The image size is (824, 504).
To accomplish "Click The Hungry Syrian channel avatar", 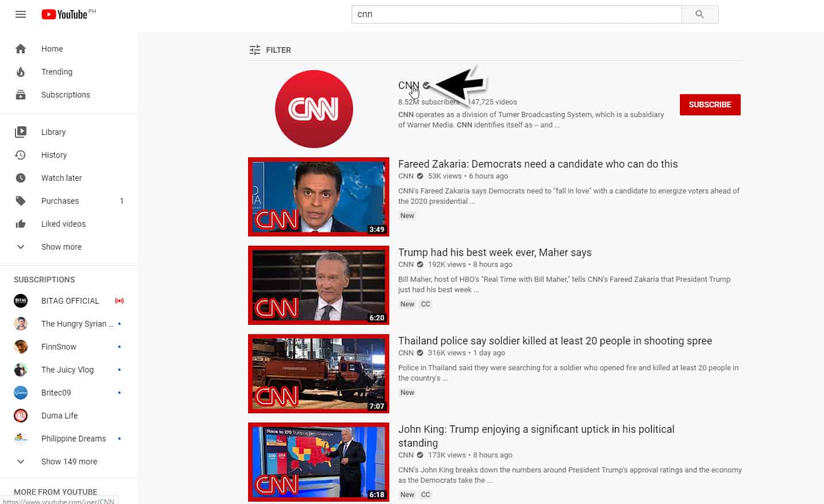I will 21,324.
